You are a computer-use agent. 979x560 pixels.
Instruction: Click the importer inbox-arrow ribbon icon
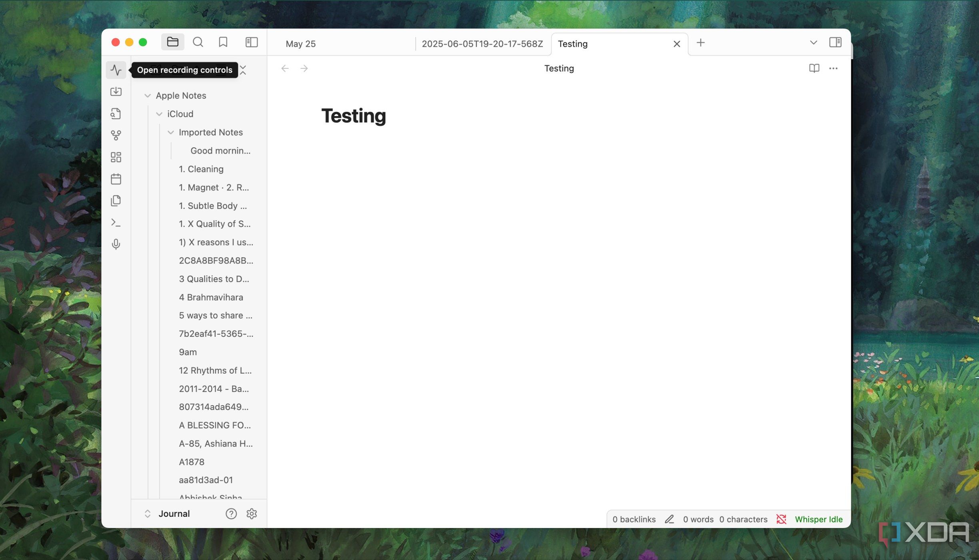click(x=116, y=92)
